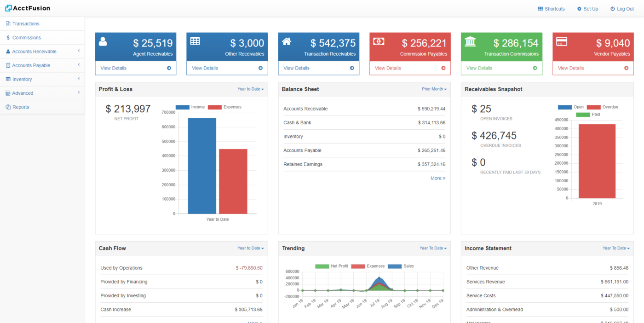Change the Balance Sheet period from Prior Month
The height and width of the screenshot is (323, 644).
coord(433,89)
